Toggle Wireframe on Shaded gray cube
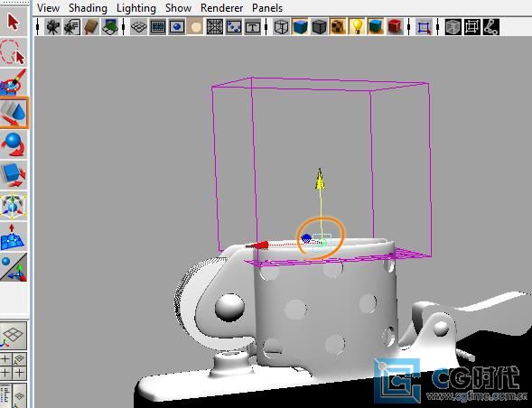This screenshot has width=532, height=408. 319,27
